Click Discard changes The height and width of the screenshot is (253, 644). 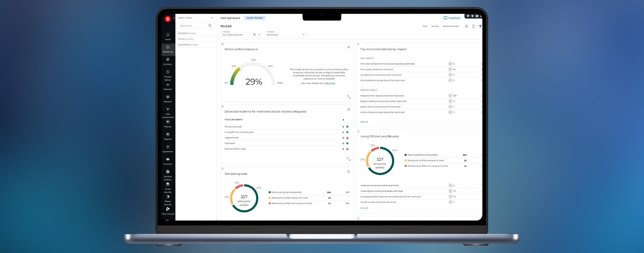coord(451,26)
